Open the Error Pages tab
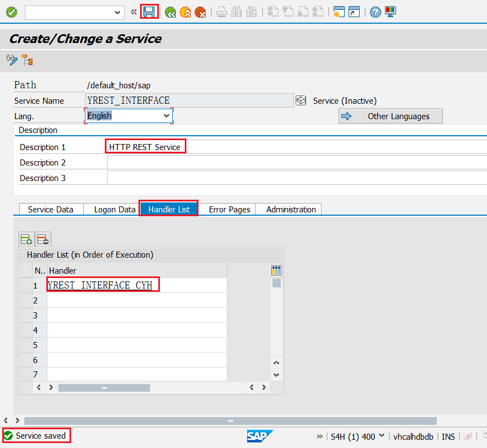This screenshot has height=448, width=487. (229, 210)
